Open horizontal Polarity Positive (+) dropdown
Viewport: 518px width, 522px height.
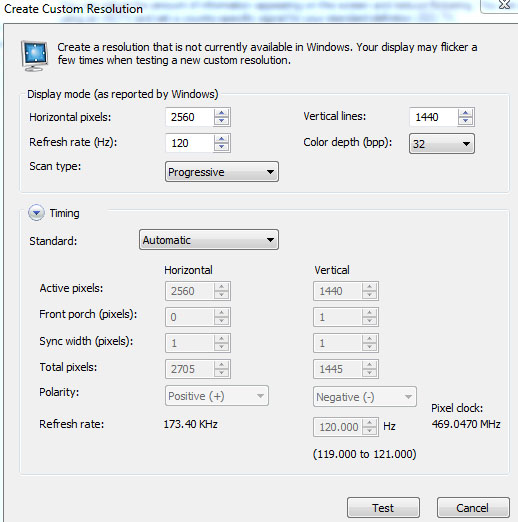[217, 396]
